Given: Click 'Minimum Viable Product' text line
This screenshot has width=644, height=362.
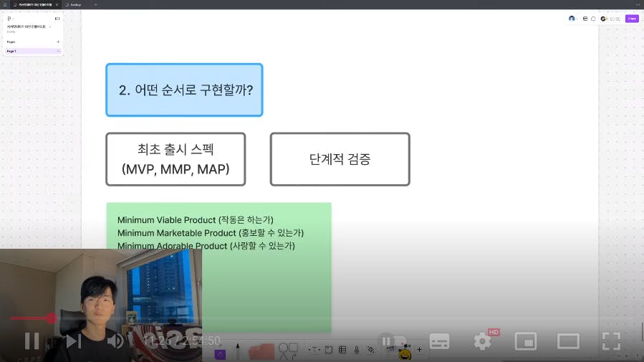Looking at the screenshot, I should tap(196, 220).
